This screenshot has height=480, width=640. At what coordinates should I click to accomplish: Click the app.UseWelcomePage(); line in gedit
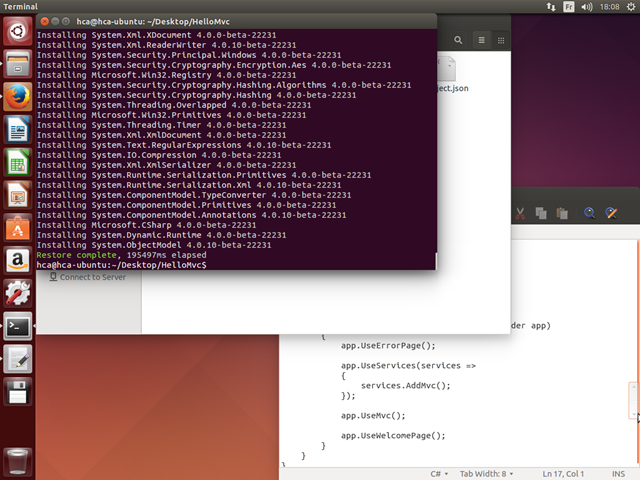(393, 436)
